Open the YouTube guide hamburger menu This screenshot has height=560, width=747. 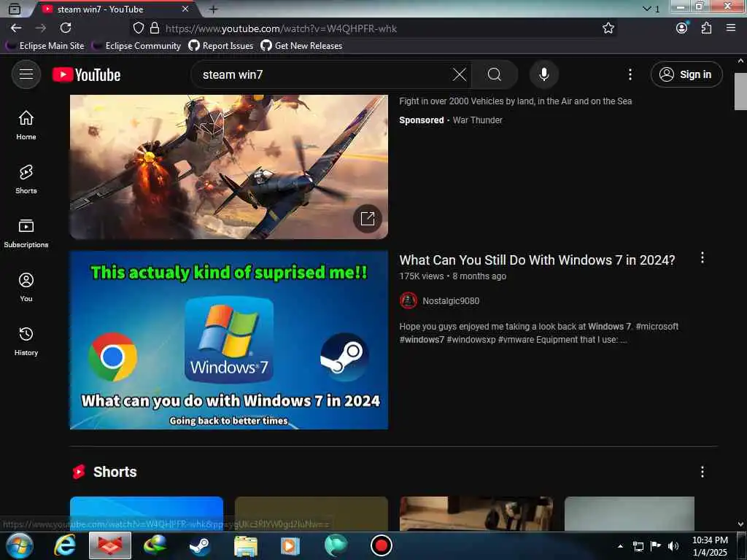[26, 74]
